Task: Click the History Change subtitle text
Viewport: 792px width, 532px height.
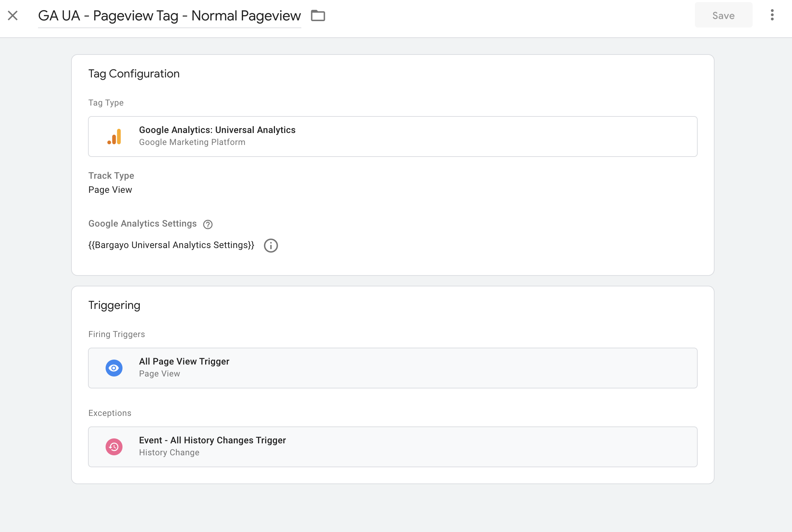Action: (x=169, y=452)
